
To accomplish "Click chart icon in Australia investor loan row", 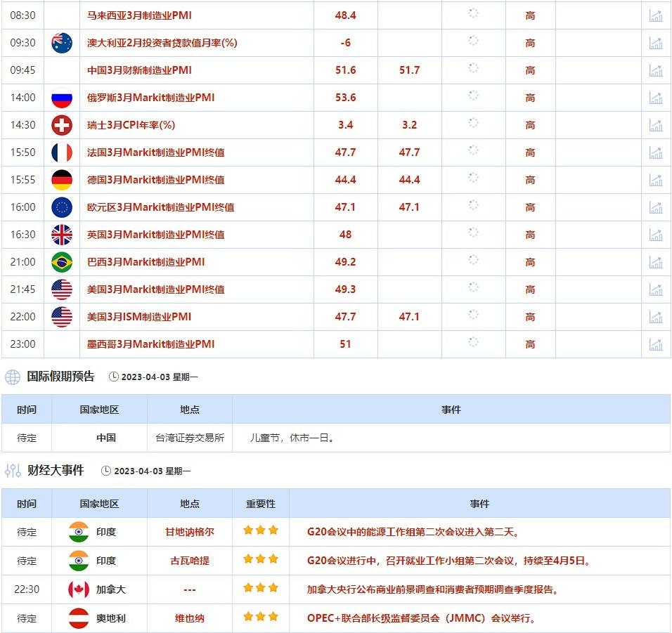I will tap(655, 43).
